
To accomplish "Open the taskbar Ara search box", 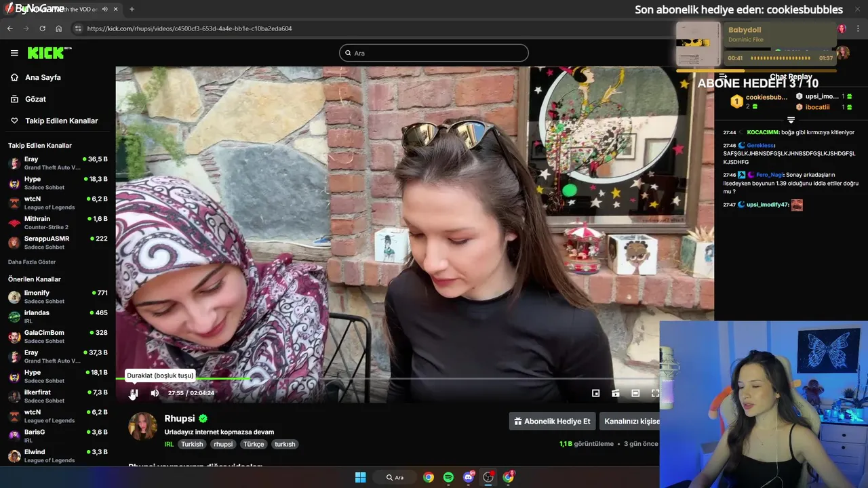I will point(395,477).
